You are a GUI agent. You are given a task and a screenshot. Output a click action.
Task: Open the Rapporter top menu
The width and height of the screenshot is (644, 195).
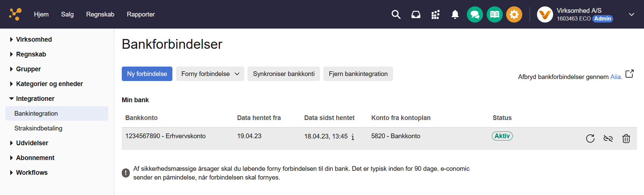pyautogui.click(x=141, y=14)
